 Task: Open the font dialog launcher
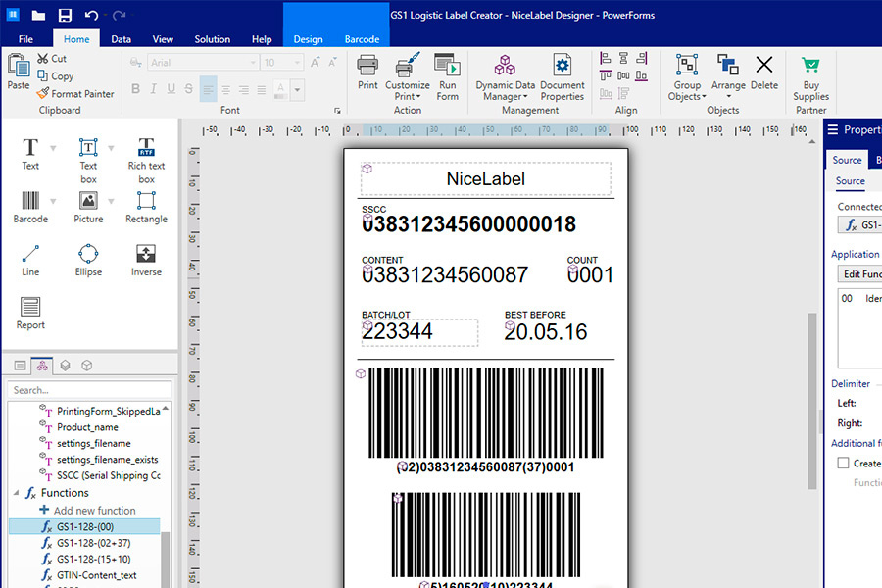coord(337,111)
